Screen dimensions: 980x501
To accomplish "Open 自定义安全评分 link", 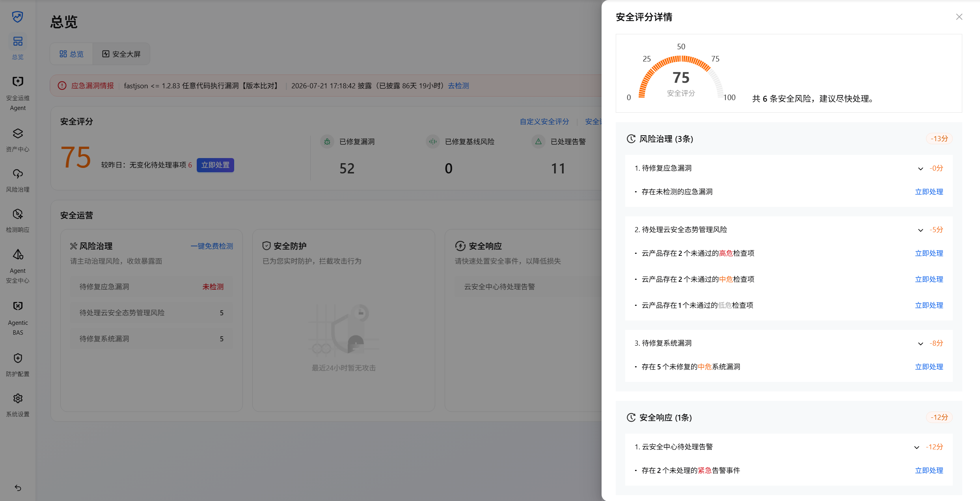I will (x=544, y=121).
